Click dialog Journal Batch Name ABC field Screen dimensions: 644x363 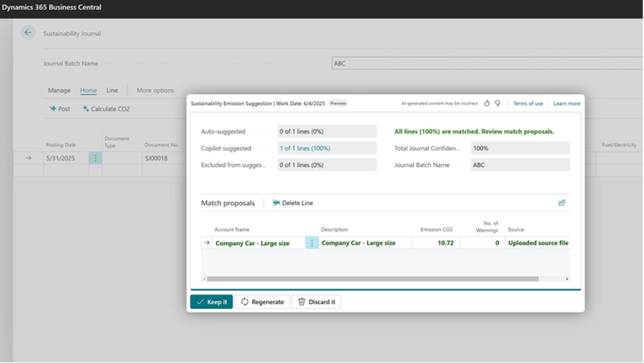click(520, 165)
